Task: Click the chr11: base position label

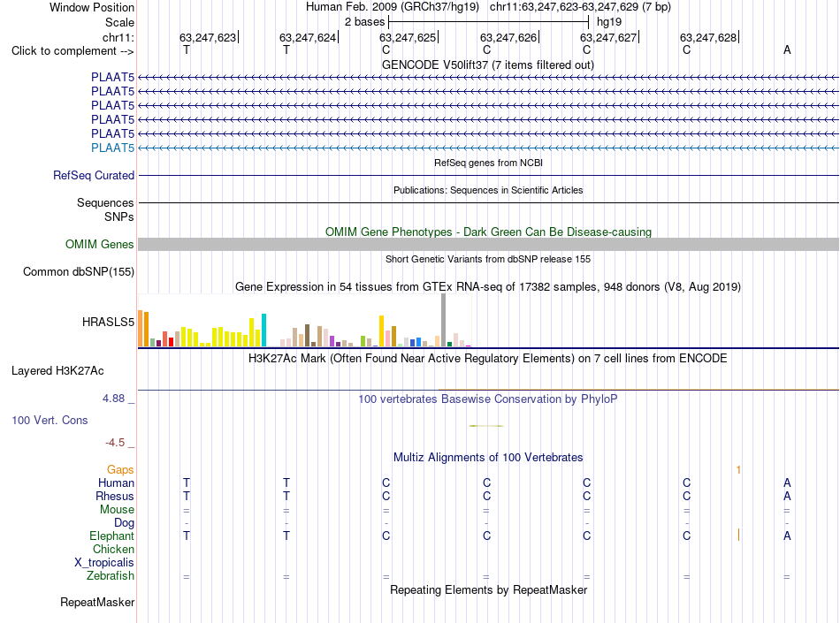Action: pyautogui.click(x=118, y=37)
